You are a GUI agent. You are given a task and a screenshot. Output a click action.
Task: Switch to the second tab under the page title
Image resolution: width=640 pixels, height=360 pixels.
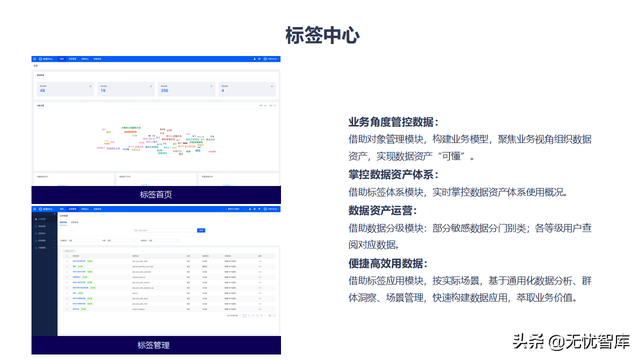[x=75, y=222]
